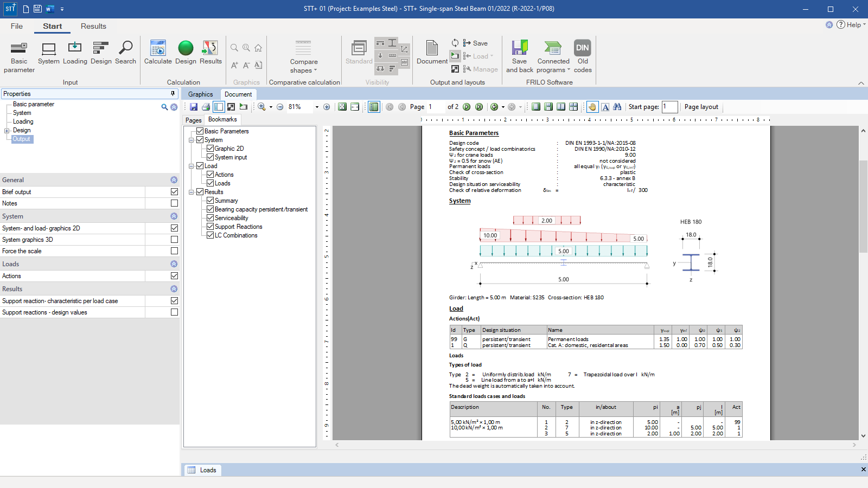Viewport: 868px width, 488px height.
Task: Click Summary bookmark entry
Action: click(x=226, y=201)
